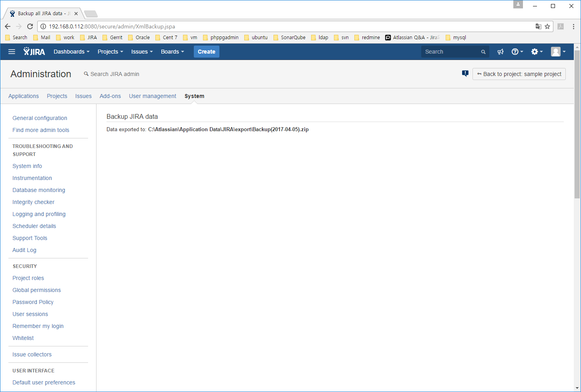
Task: Reload the page in browser
Action: point(30,26)
